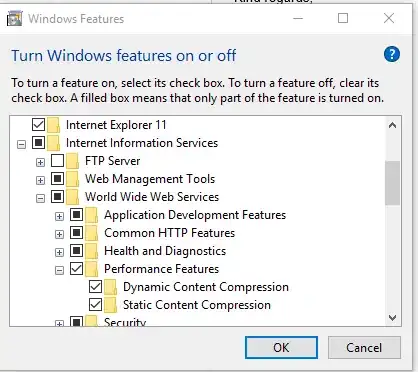Toggle the Static Content Compression checkbox
This screenshot has width=418, height=372.
pos(95,305)
